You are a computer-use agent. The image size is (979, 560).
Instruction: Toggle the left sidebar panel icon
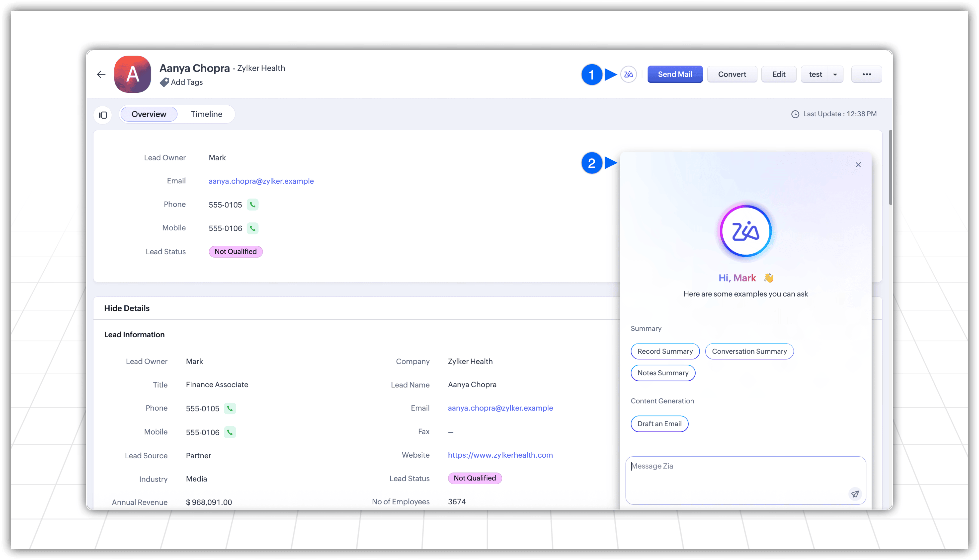coord(103,115)
